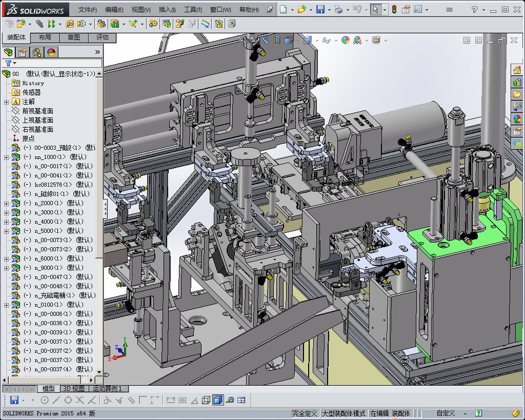This screenshot has height=420, width=525.
Task: Switch to the 布局 tab
Action: tap(45, 37)
